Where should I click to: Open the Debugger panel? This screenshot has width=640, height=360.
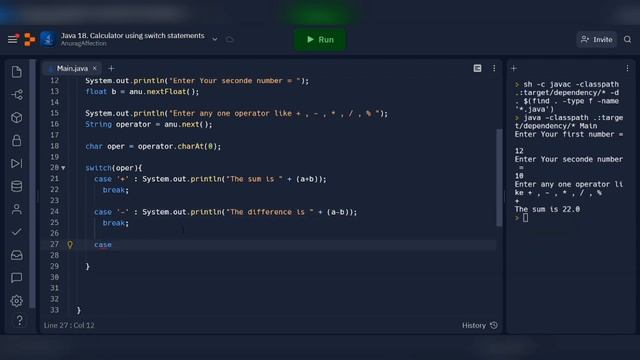coord(17,163)
